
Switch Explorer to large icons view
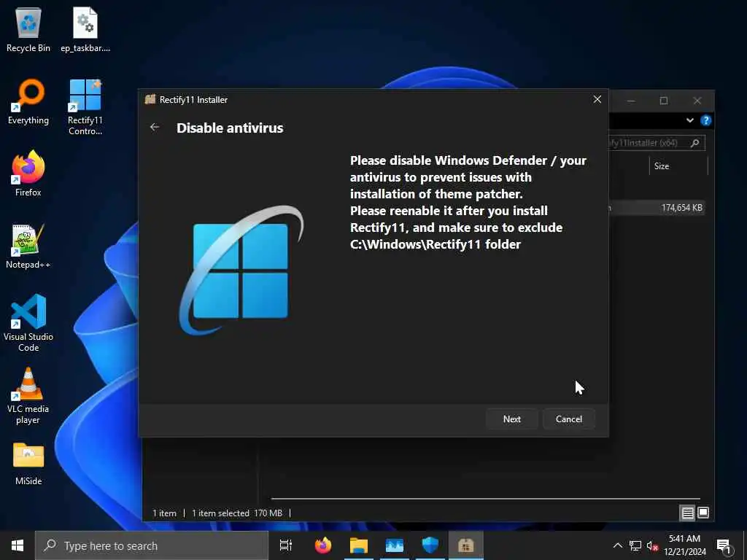tap(703, 513)
